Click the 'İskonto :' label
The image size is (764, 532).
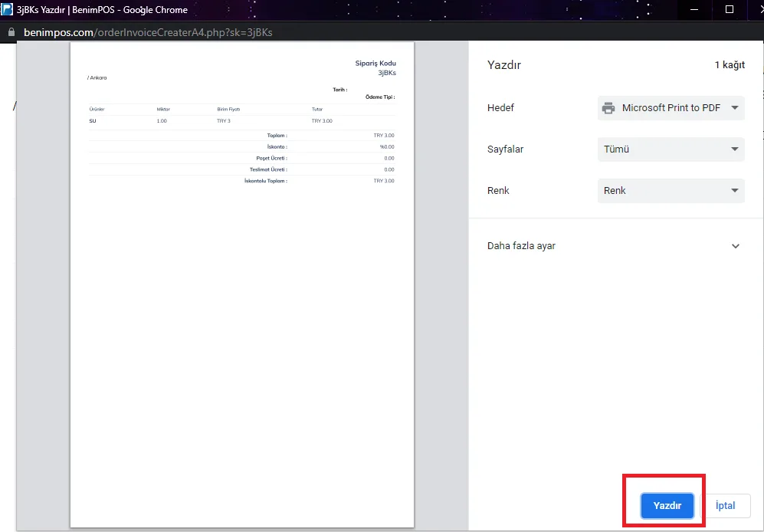pos(277,146)
